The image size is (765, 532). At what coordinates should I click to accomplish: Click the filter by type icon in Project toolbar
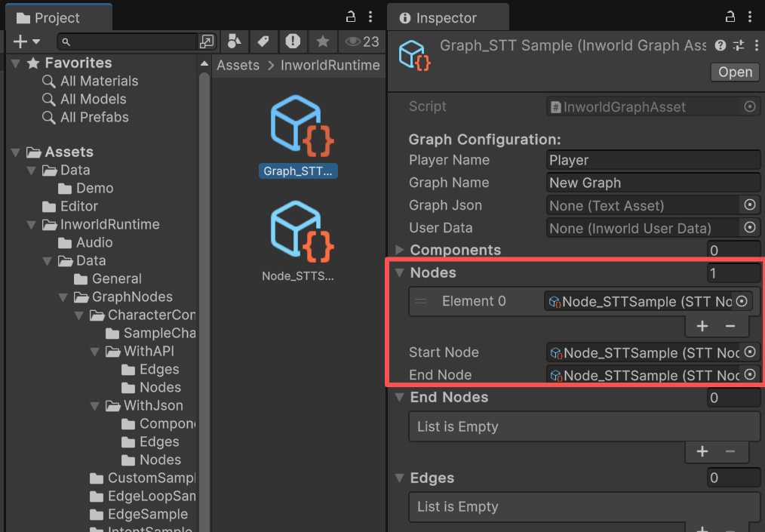235,42
